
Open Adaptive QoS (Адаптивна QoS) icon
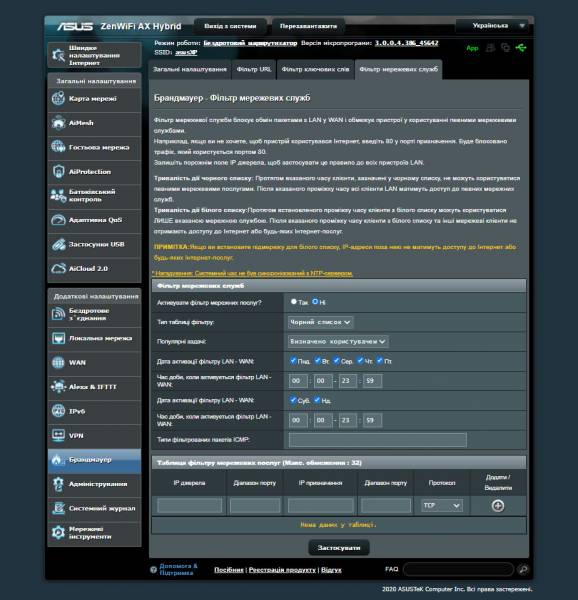pos(59,220)
